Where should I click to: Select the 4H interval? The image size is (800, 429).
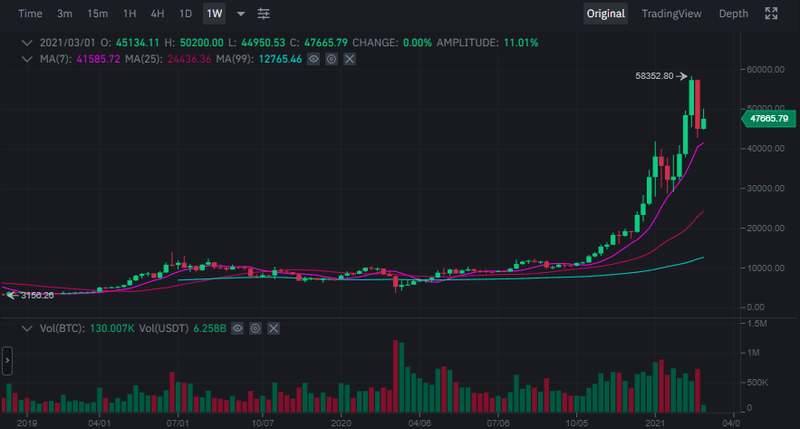(x=157, y=14)
